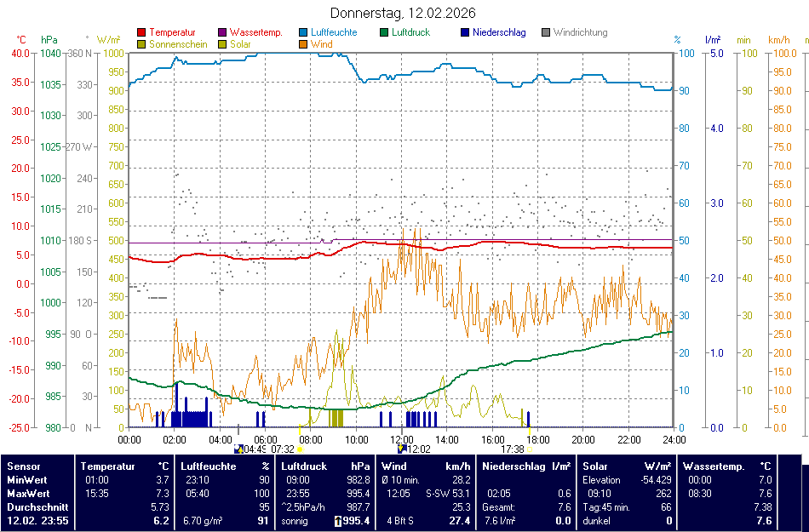Click the Sonnenschein legend square
Viewport: 809px width, 532px height.
pos(141,44)
